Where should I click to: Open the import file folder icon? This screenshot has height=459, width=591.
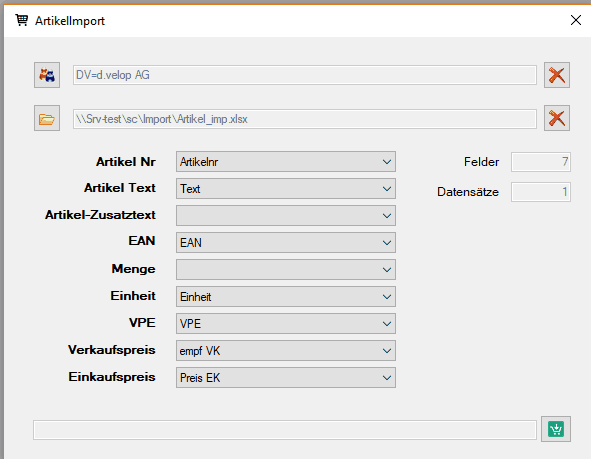pyautogui.click(x=47, y=118)
